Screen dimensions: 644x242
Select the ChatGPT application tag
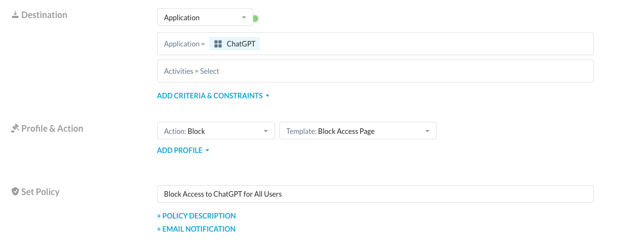pyautogui.click(x=235, y=44)
